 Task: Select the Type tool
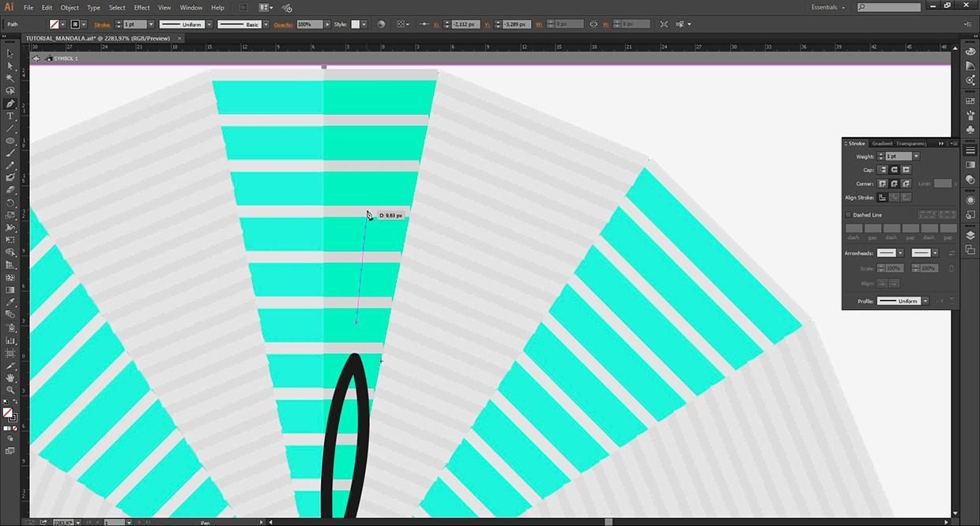[x=10, y=116]
